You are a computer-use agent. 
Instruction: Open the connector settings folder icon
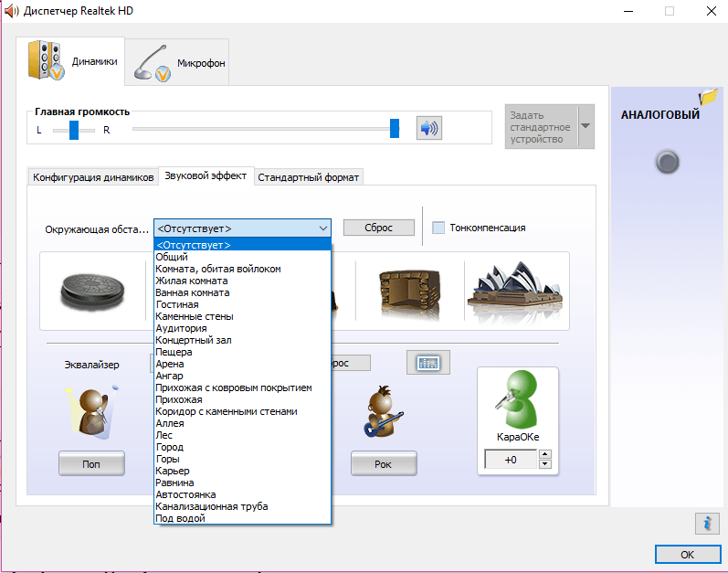point(708,97)
